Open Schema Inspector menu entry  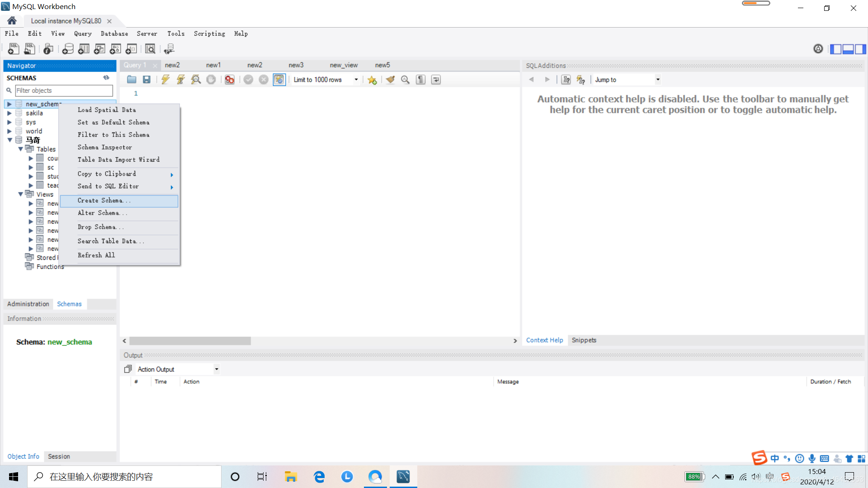[x=119, y=147]
